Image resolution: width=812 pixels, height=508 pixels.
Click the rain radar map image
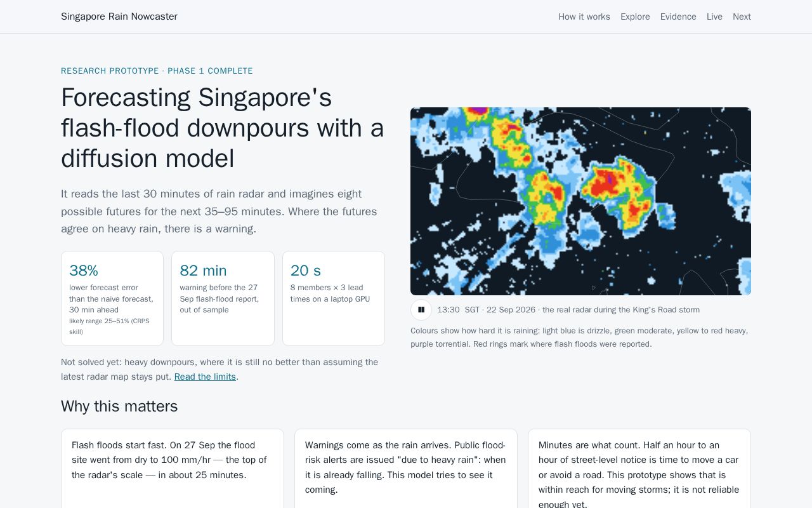[x=580, y=201]
